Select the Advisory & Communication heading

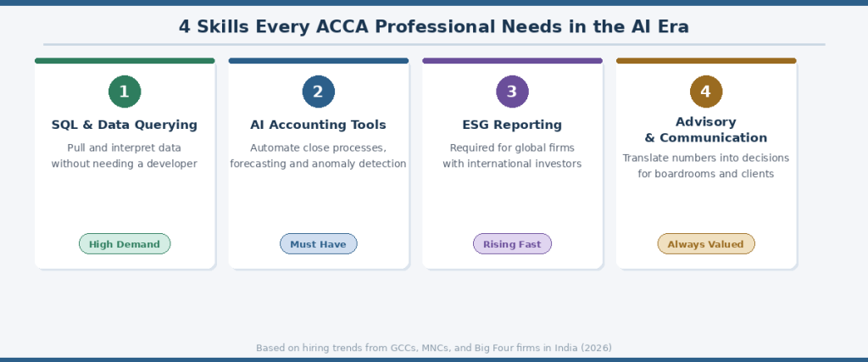(x=706, y=130)
